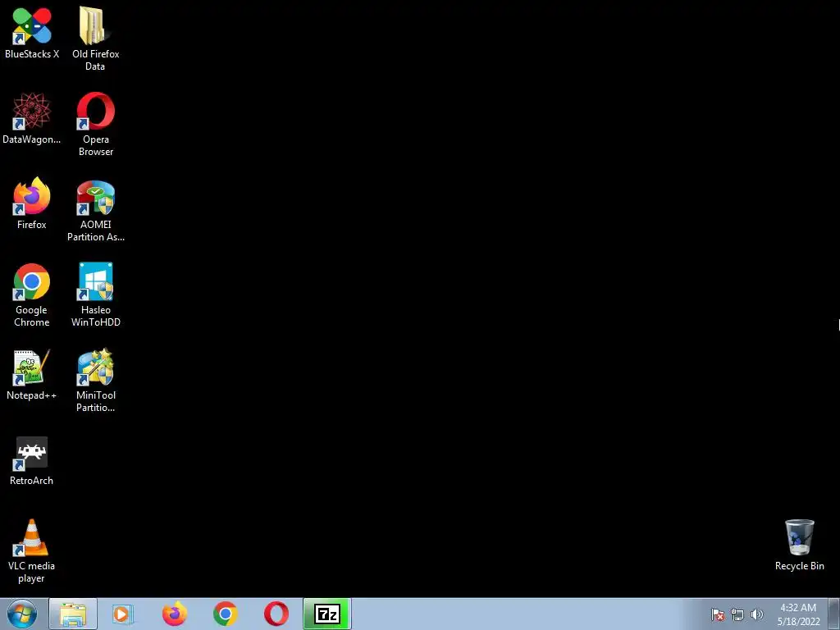840x630 pixels.
Task: Launch Chrome from the taskbar
Action: point(225,614)
